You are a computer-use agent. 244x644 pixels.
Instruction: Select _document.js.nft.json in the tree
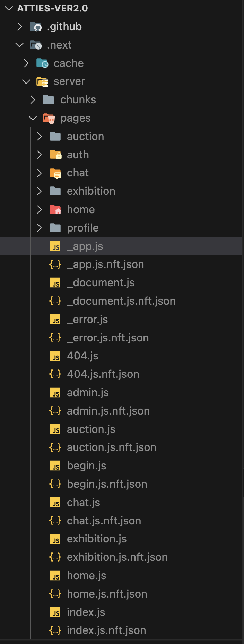coord(121,301)
